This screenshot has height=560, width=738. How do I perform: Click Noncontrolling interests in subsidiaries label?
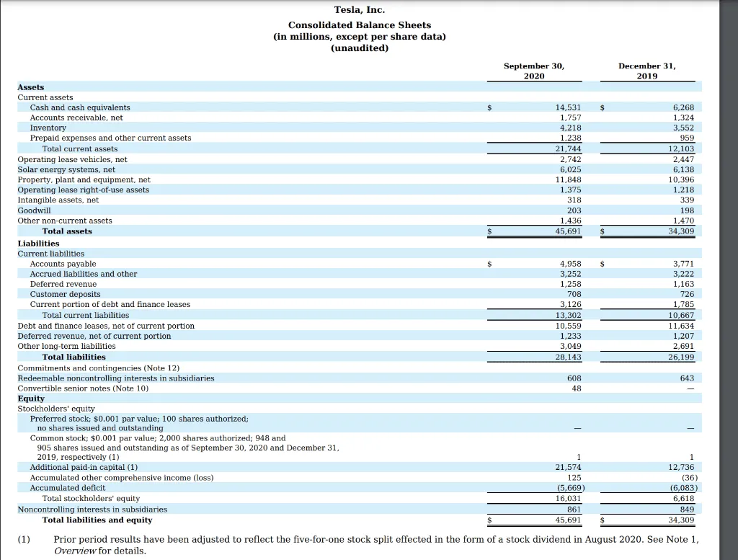point(92,510)
